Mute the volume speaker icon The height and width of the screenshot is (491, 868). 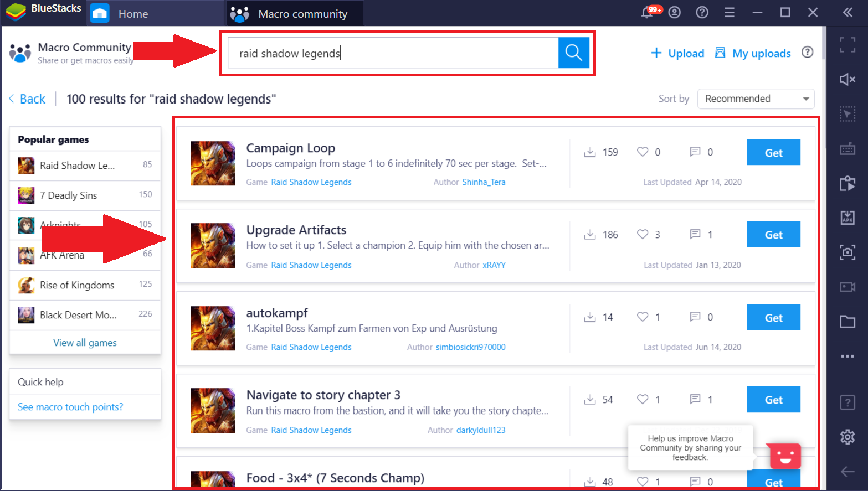(x=848, y=79)
